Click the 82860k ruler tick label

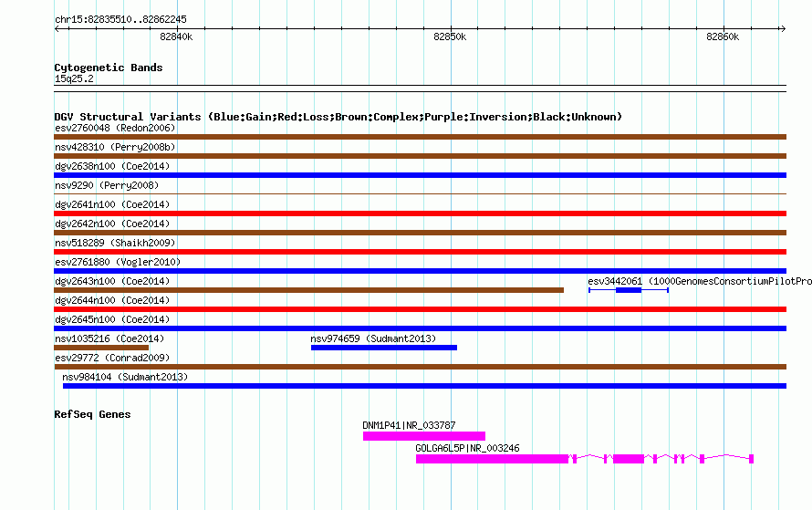pos(723,36)
